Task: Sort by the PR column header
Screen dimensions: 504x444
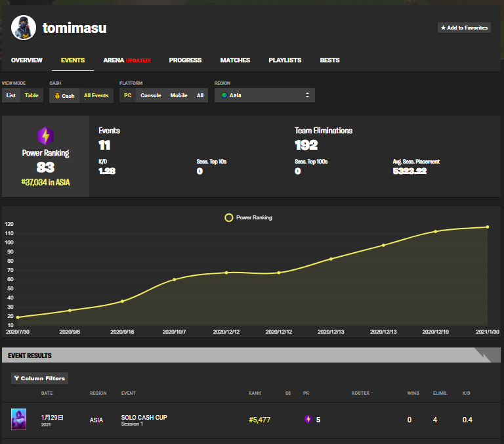Action: pyautogui.click(x=306, y=393)
